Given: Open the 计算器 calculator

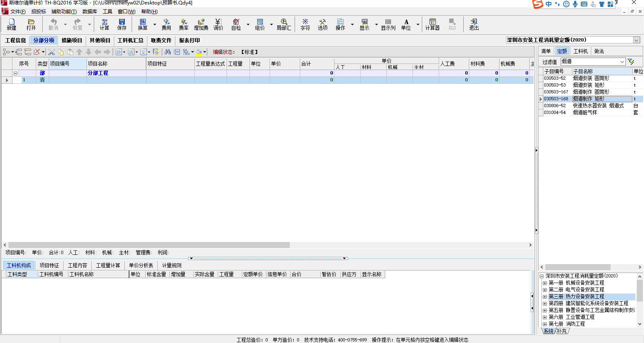Looking at the screenshot, I should 432,25.
